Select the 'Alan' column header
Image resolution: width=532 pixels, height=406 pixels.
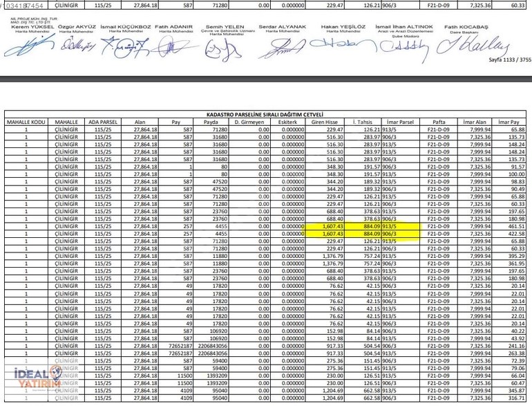click(x=140, y=122)
